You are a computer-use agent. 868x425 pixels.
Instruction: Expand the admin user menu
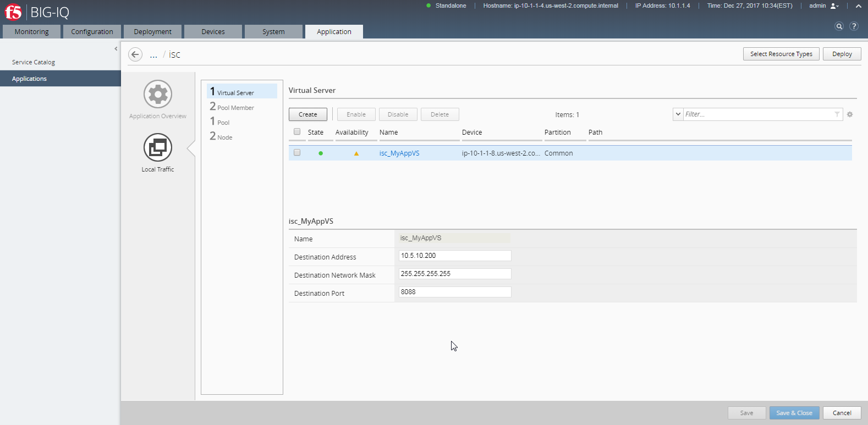(834, 6)
